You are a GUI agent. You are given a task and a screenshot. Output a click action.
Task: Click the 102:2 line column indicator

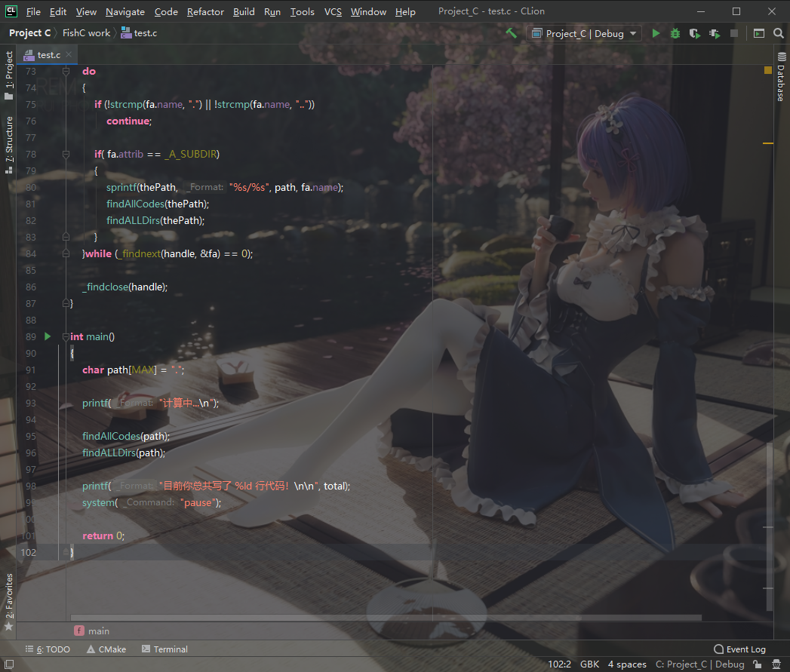pos(559,664)
